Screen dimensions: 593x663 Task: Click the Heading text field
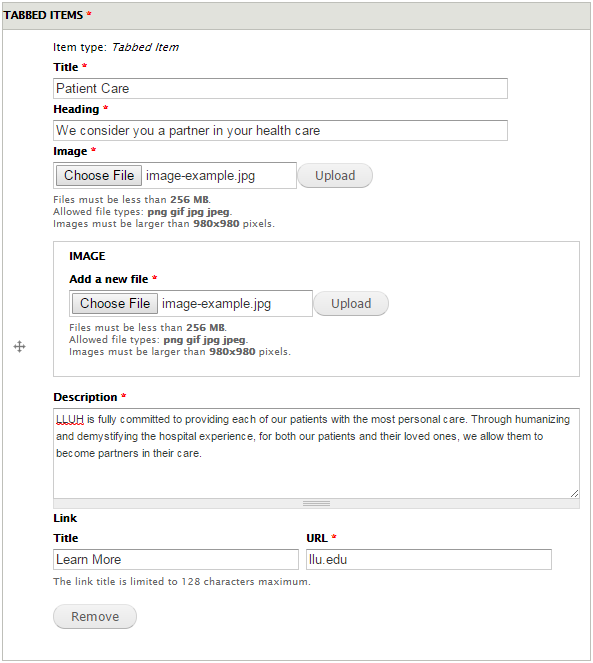click(x=280, y=130)
